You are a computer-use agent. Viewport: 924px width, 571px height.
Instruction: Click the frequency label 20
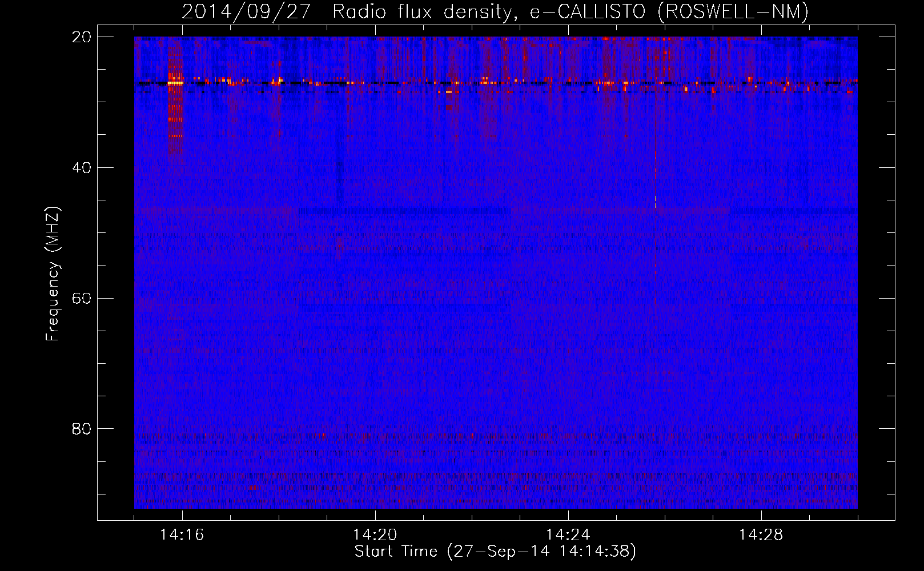coord(82,37)
